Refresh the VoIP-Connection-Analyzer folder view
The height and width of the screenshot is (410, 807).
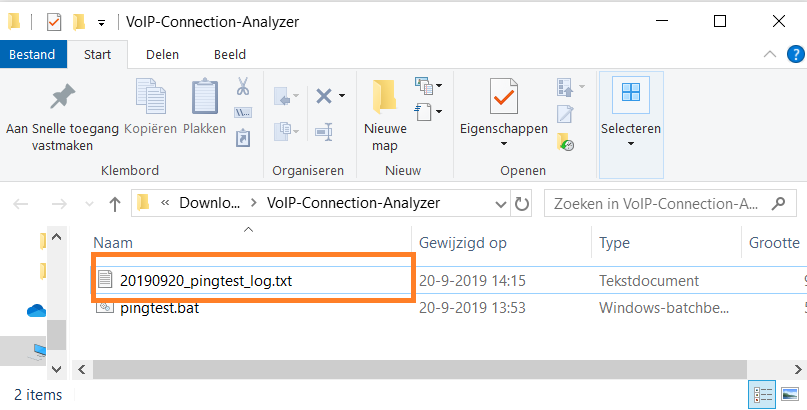(521, 203)
